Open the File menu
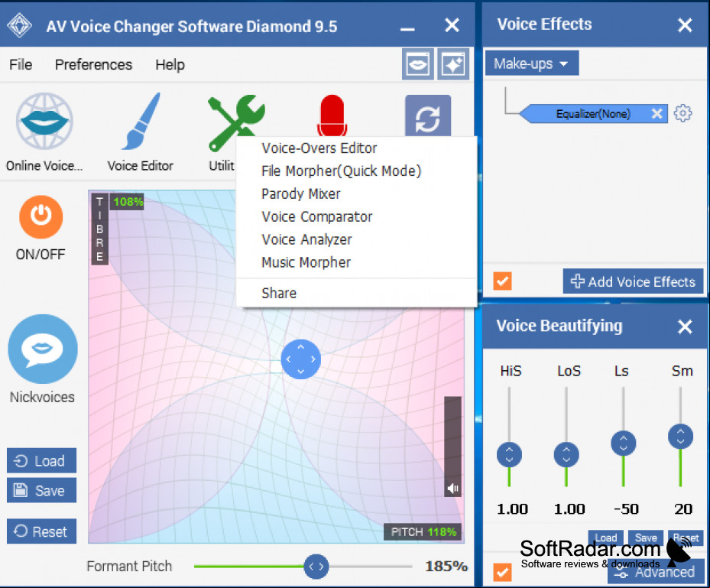Viewport: 710px width, 588px height. point(21,64)
